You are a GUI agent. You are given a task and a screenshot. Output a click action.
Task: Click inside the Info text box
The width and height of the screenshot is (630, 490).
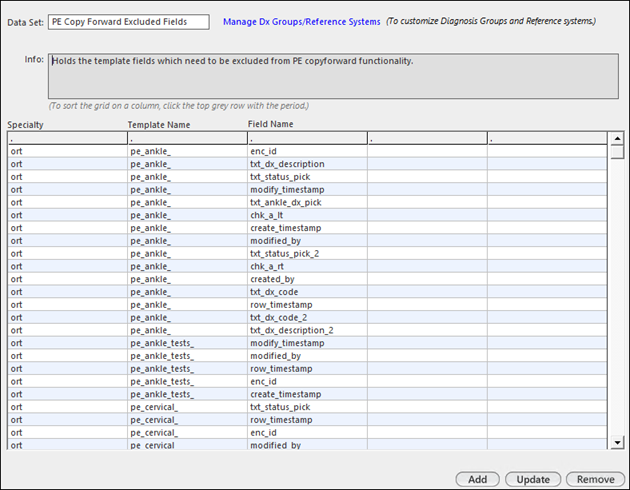coord(333,76)
